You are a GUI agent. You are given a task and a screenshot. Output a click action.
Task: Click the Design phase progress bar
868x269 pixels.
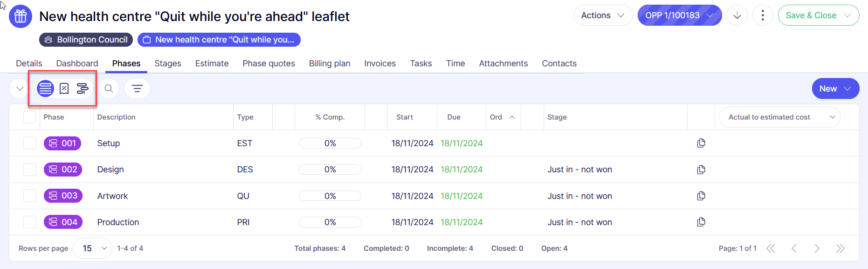pos(330,170)
